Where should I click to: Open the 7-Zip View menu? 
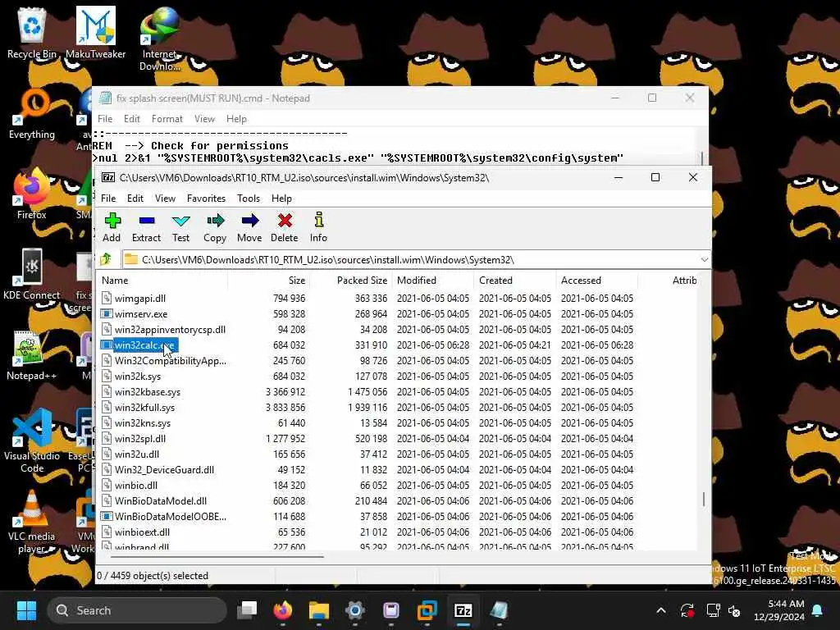(165, 199)
